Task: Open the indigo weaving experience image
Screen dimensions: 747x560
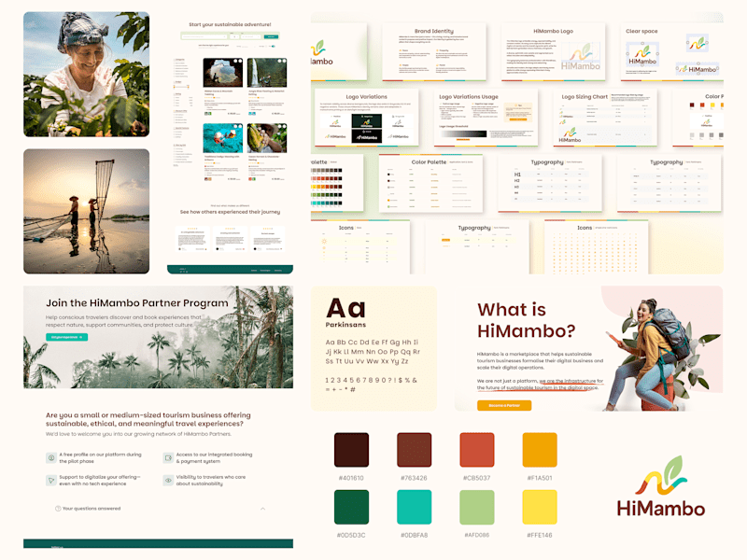Action: [x=223, y=137]
